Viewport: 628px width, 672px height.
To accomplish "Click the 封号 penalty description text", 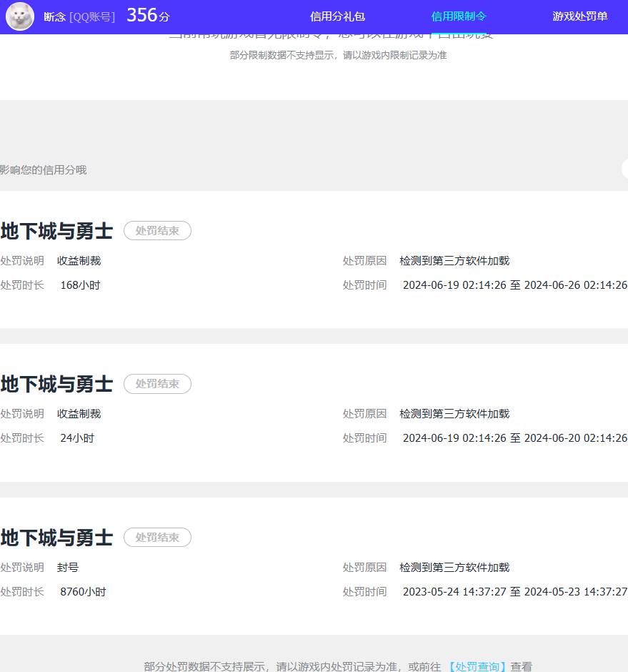I will click(68, 568).
